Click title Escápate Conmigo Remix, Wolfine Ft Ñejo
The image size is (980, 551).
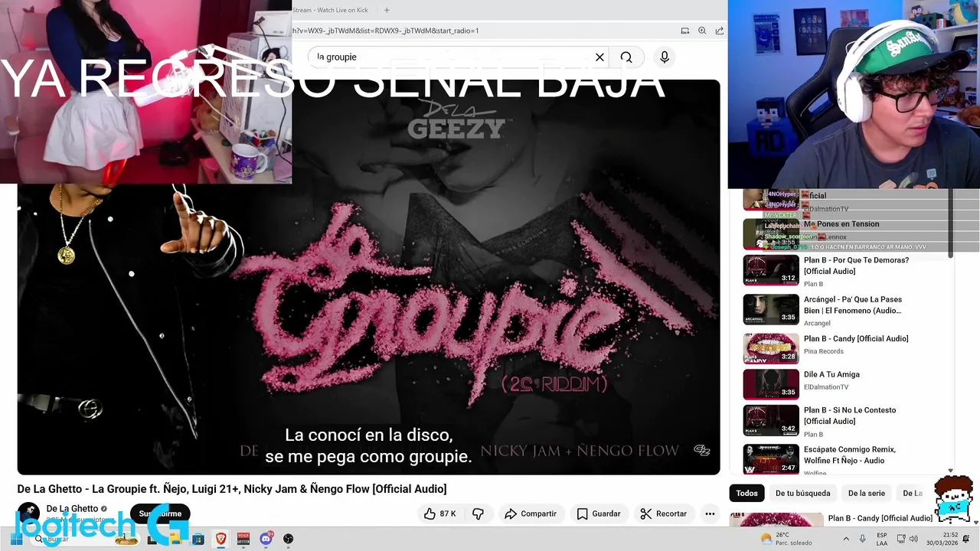[x=849, y=455]
